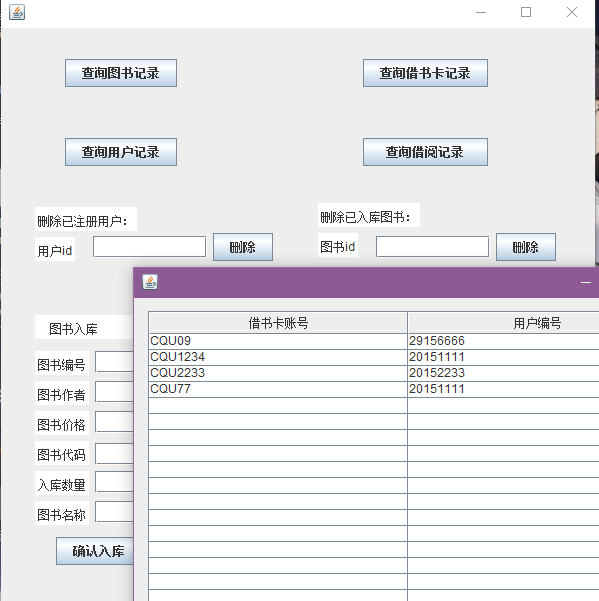Click the 图书价格 input field
This screenshot has width=599, height=601.
point(114,422)
